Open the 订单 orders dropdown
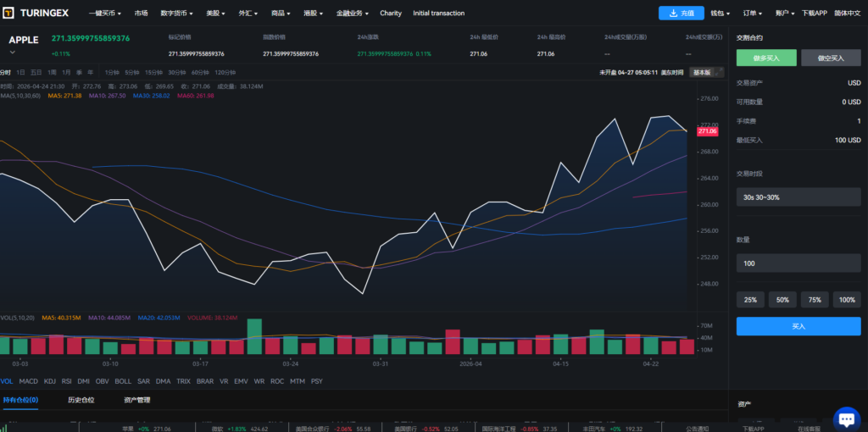Image resolution: width=868 pixels, height=432 pixels. coord(752,14)
